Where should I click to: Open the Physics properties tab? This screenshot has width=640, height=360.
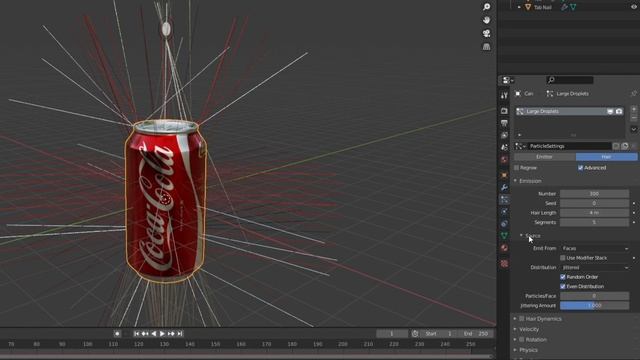[504, 211]
